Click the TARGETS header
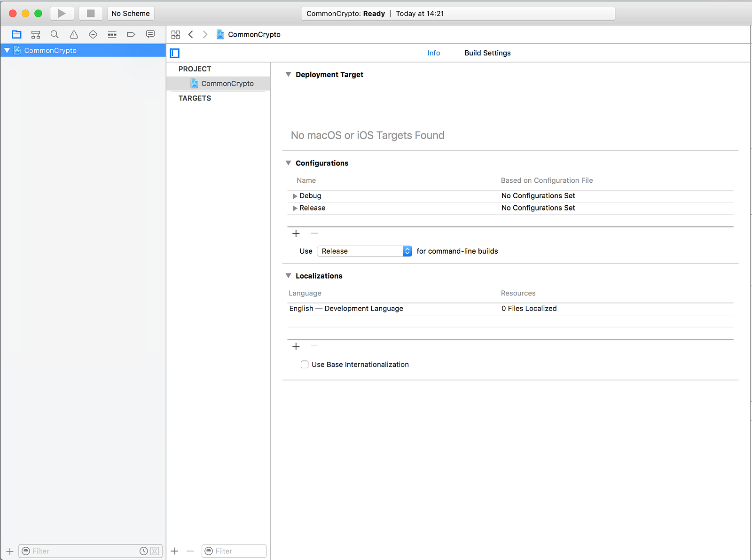Viewport: 752px width, 560px height. click(x=195, y=98)
